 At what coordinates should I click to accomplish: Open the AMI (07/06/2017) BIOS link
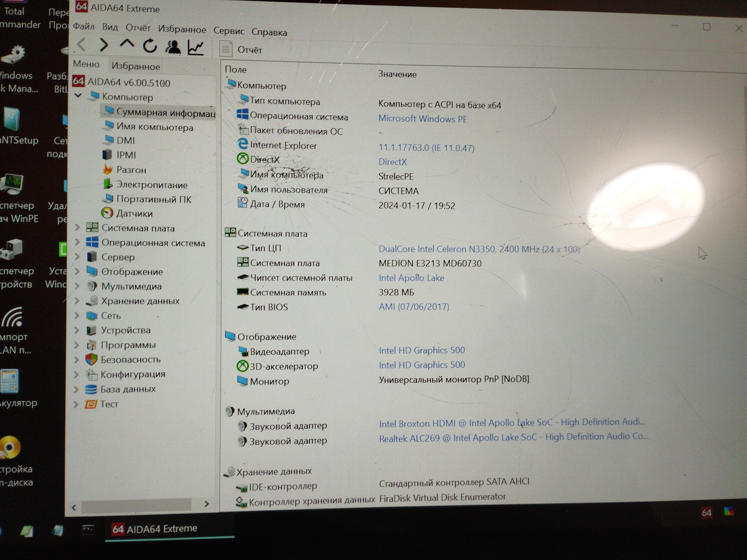[414, 307]
